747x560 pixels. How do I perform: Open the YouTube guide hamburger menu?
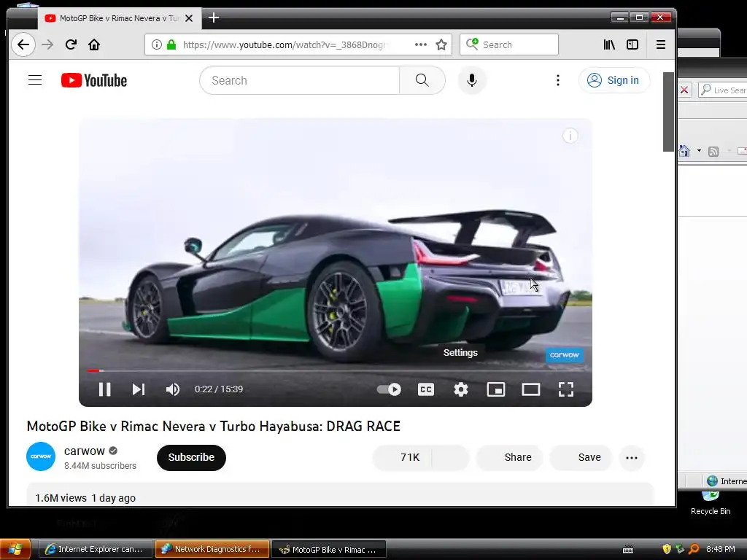click(x=35, y=80)
